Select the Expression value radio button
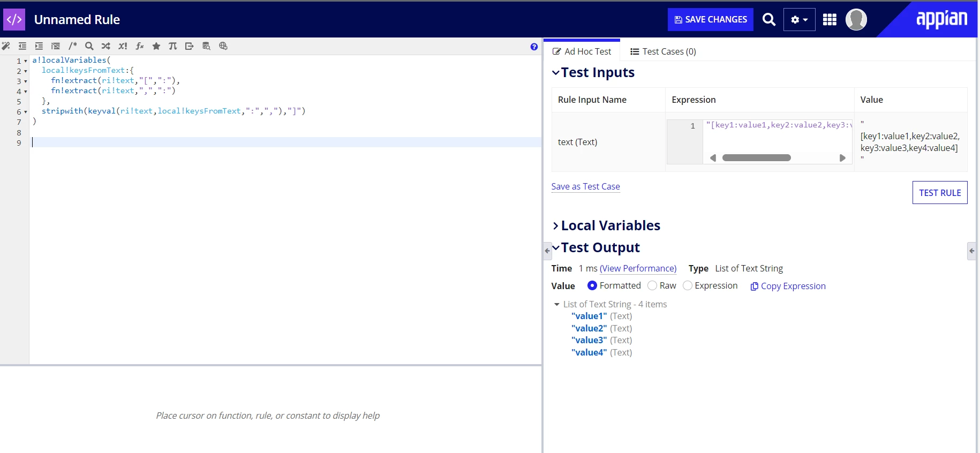980x453 pixels. [688, 285]
